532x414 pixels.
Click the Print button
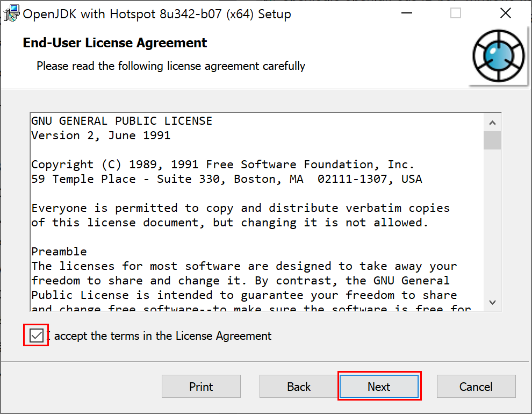(x=201, y=387)
